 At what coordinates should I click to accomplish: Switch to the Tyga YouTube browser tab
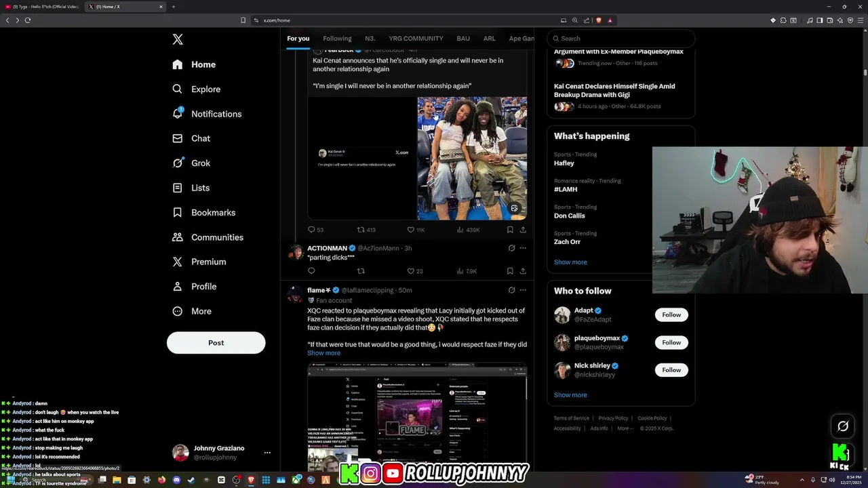[42, 7]
